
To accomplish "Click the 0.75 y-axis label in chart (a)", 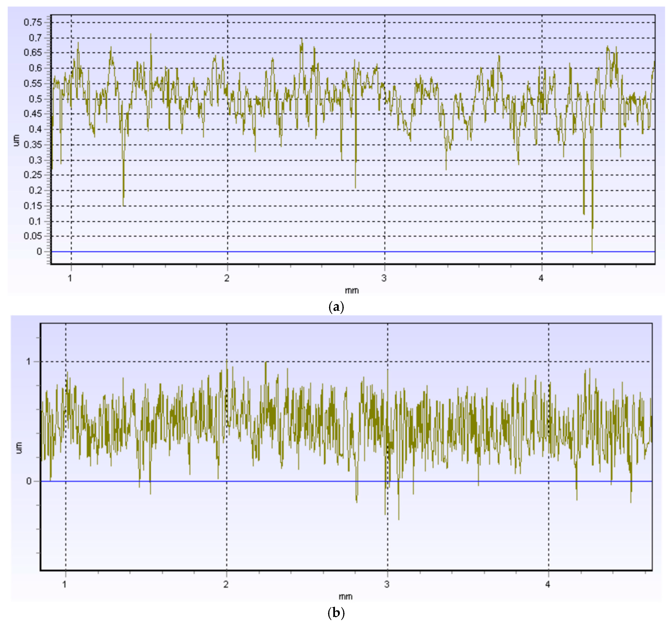I will tap(33, 23).
